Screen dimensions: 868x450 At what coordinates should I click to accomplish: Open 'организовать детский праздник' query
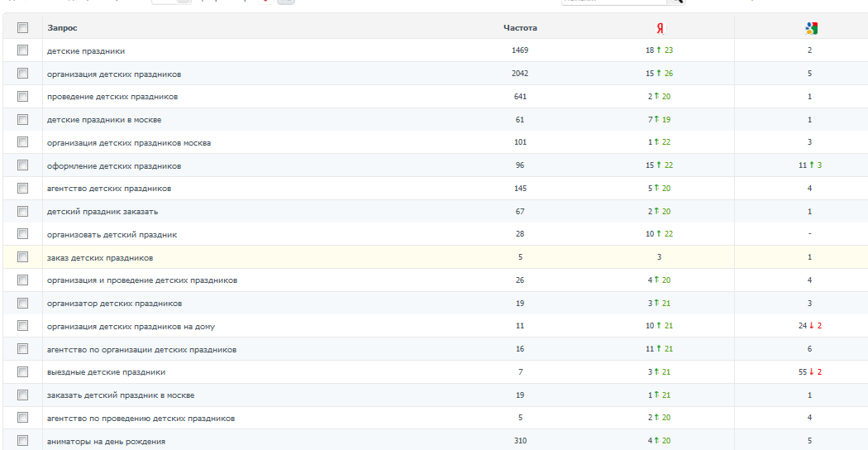(112, 235)
